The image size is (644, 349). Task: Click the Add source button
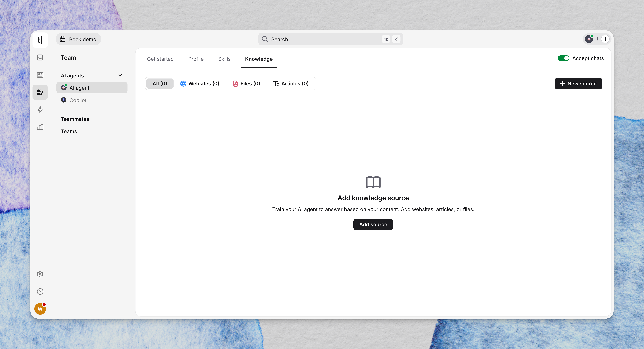click(373, 225)
